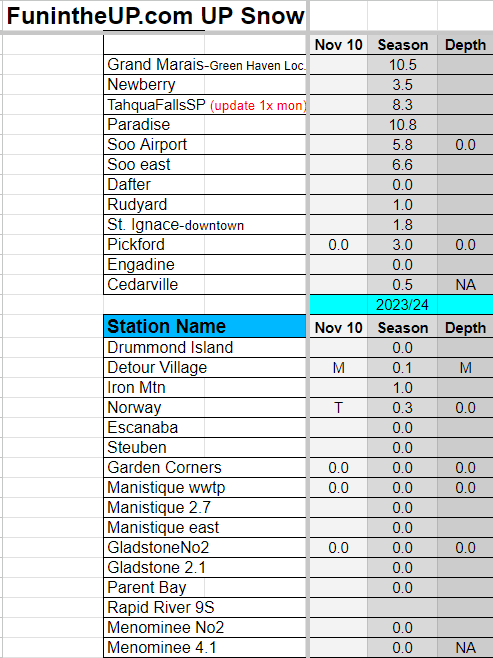Click the Season value 5.8 for Soo Airport

(x=402, y=144)
